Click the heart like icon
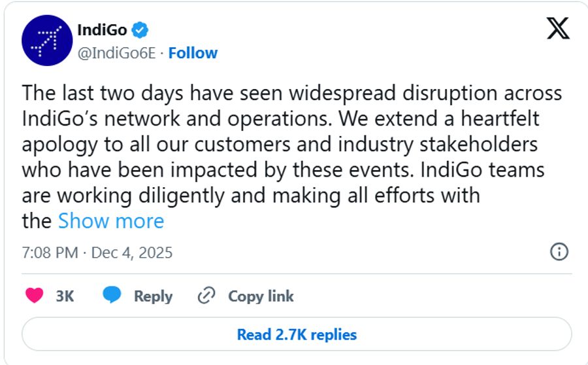The height and width of the screenshot is (365, 588). click(34, 296)
